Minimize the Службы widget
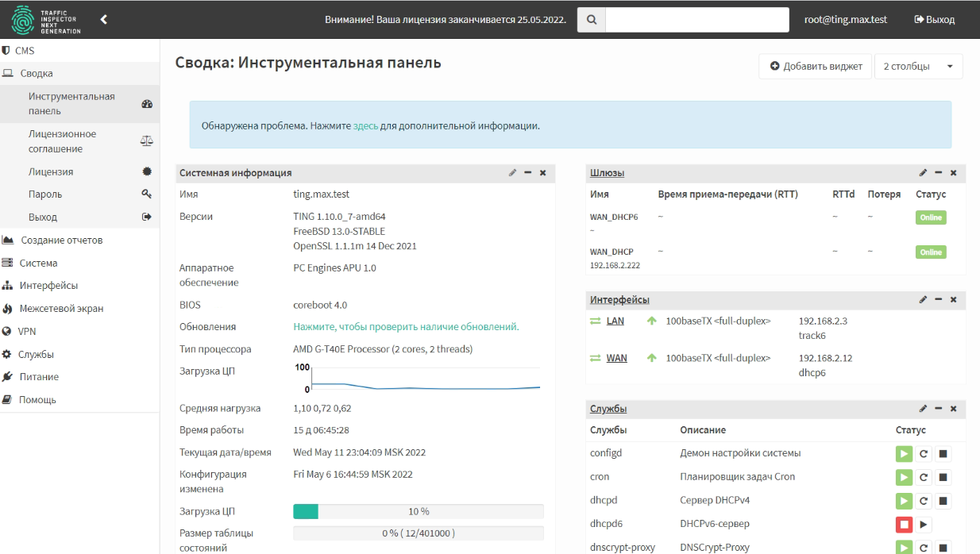980x554 pixels. pyautogui.click(x=938, y=409)
